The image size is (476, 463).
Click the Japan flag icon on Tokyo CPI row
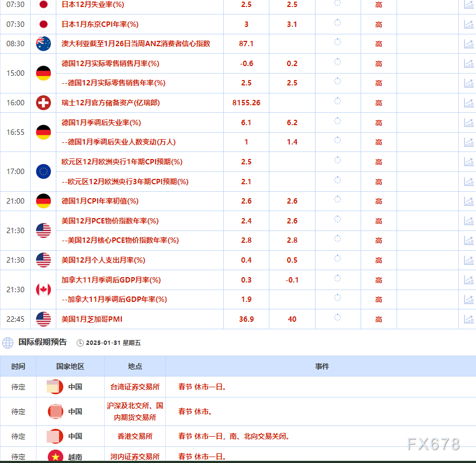click(x=43, y=24)
